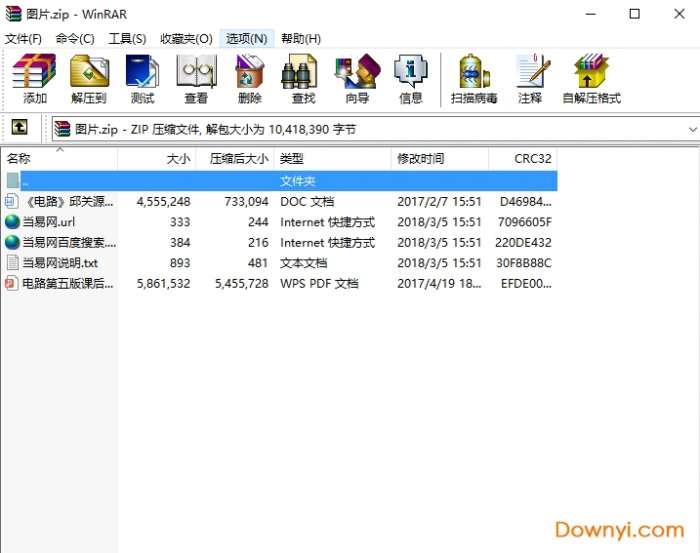Image resolution: width=700 pixels, height=553 pixels.
Task: Sort by the CRC32 column header
Action: (x=523, y=159)
